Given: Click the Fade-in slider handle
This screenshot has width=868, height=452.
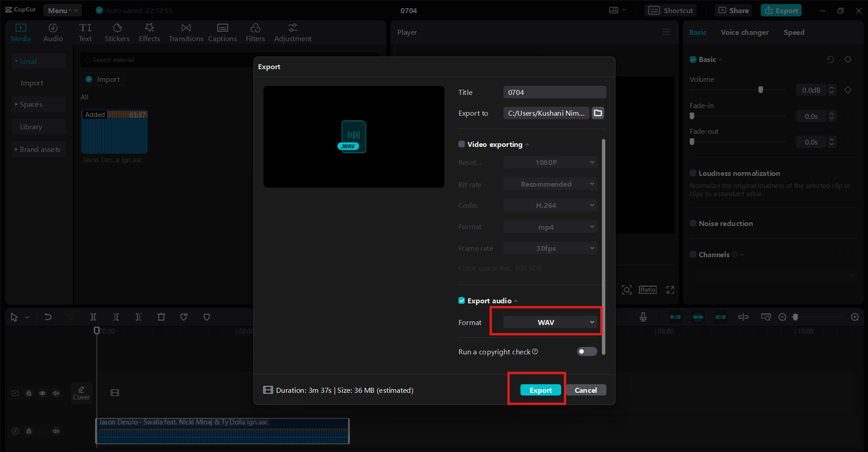Looking at the screenshot, I should [x=692, y=116].
